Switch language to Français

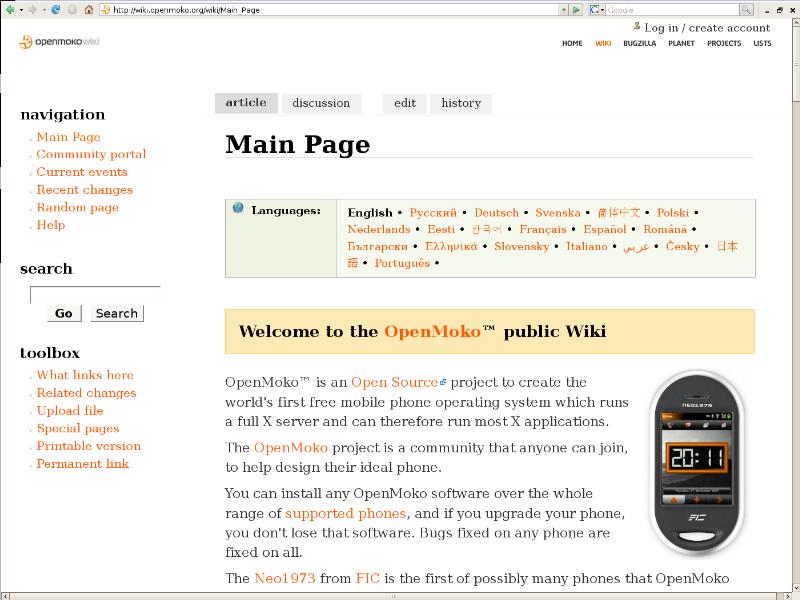(x=543, y=230)
